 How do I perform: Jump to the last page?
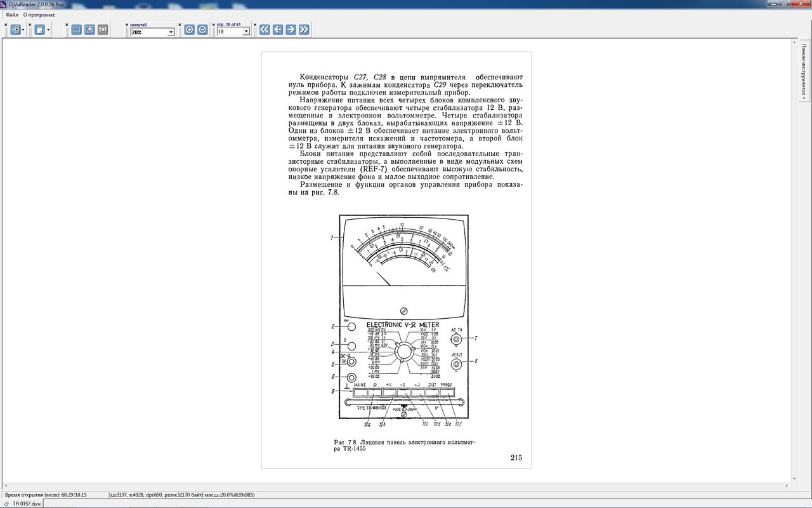(304, 29)
